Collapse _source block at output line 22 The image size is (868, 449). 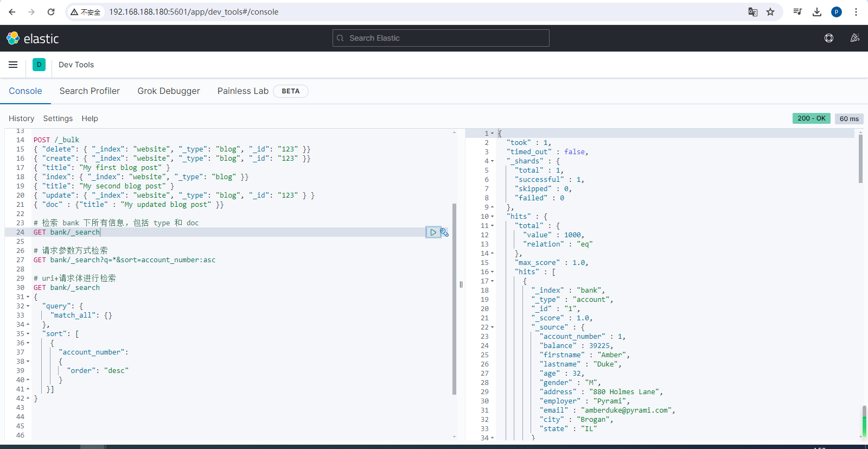(x=493, y=327)
